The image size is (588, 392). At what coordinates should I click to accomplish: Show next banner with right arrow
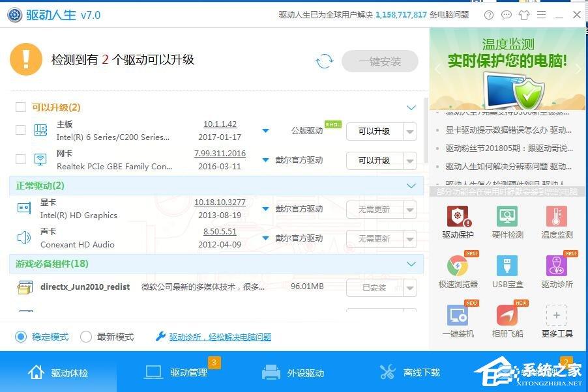pos(578,69)
